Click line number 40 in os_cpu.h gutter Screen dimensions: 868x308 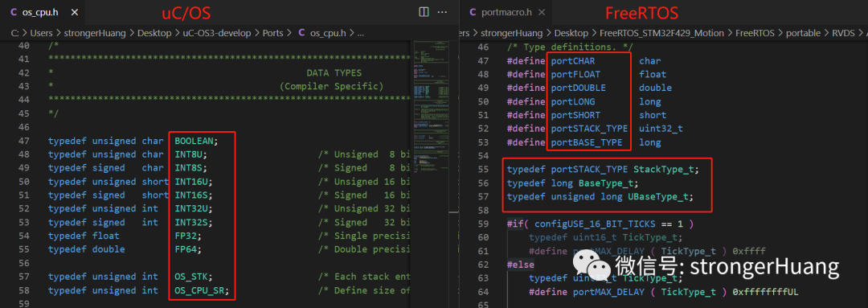(23, 45)
